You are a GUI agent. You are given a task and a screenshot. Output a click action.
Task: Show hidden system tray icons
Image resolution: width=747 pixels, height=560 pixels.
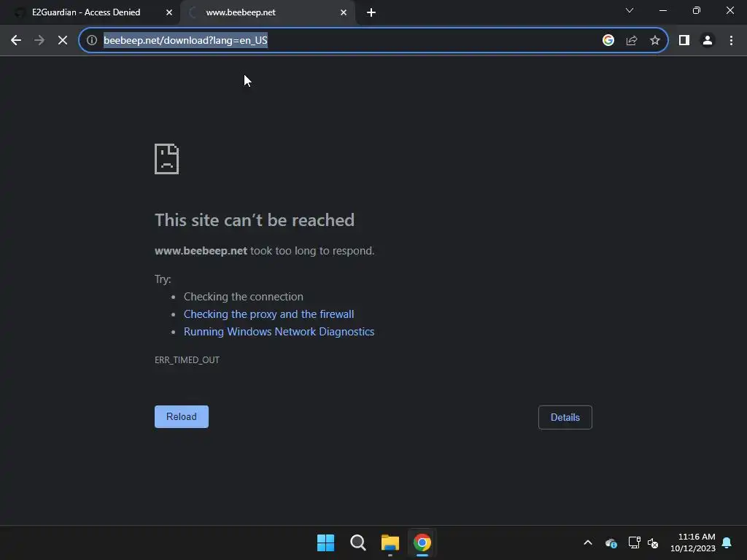pos(588,542)
